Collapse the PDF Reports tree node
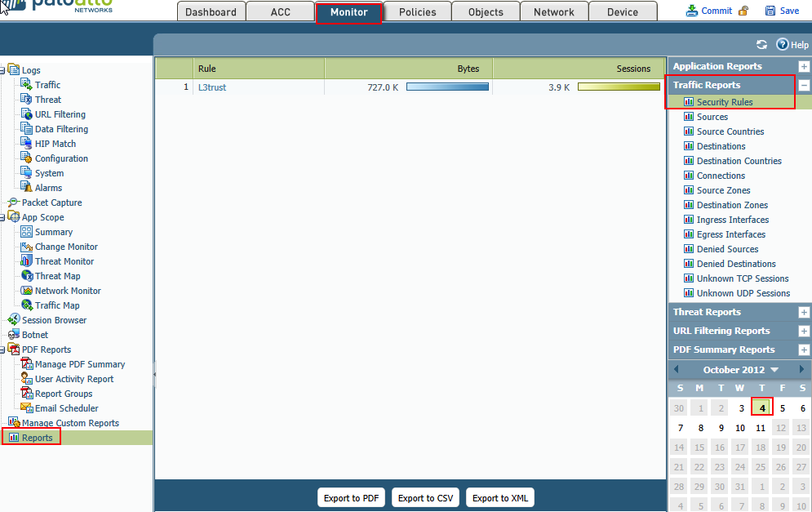This screenshot has width=812, height=512. coord(2,349)
